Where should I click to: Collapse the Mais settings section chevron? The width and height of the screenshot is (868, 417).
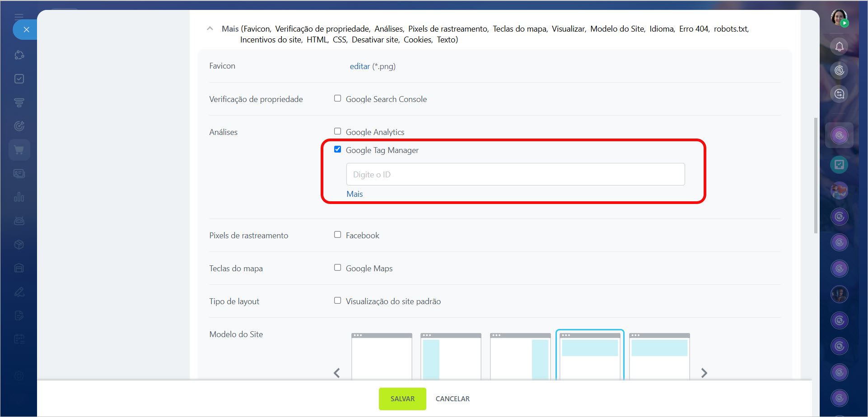coord(210,28)
